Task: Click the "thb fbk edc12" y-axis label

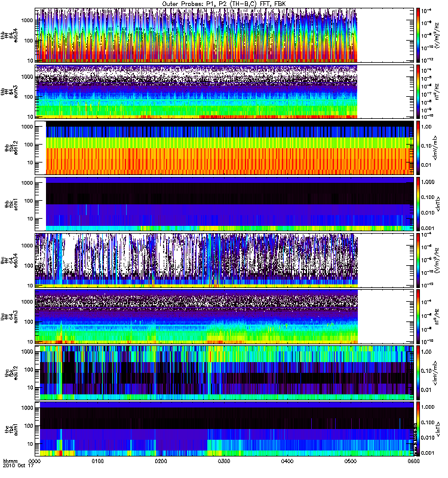Action: [x=11, y=148]
